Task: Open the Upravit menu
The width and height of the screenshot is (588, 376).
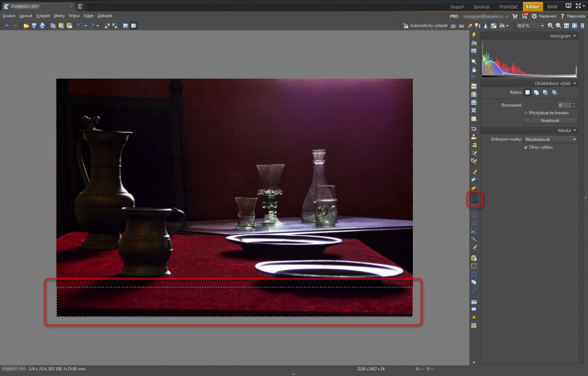Action: point(26,16)
